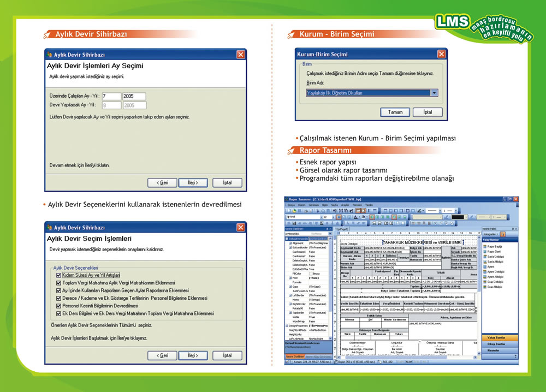Click the TAHAKKUK MÜZEKKERESİ ve VERİLE EMRİ title object

point(423,242)
